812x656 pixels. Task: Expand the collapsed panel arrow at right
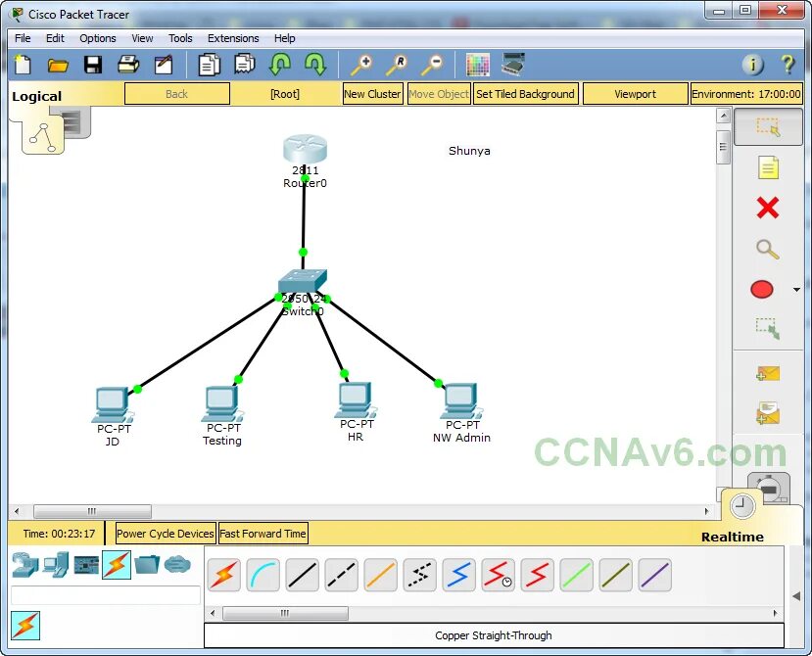coord(796,596)
